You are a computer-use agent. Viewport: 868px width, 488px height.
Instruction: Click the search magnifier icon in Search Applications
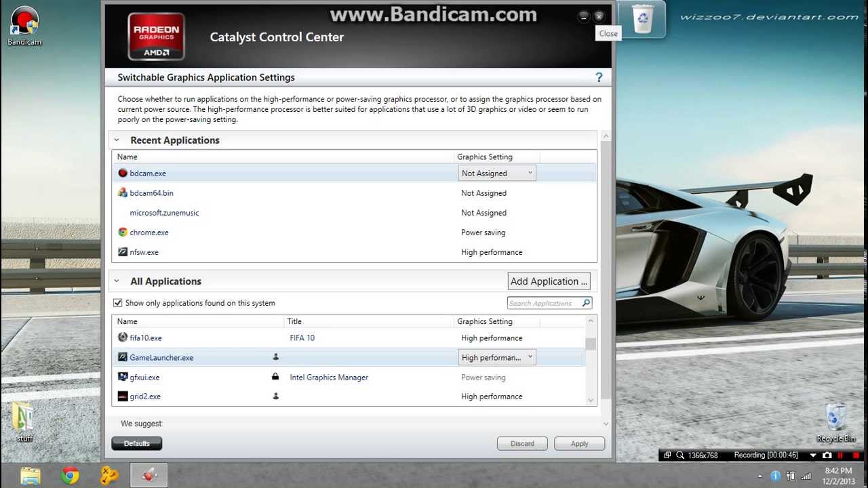pyautogui.click(x=586, y=303)
